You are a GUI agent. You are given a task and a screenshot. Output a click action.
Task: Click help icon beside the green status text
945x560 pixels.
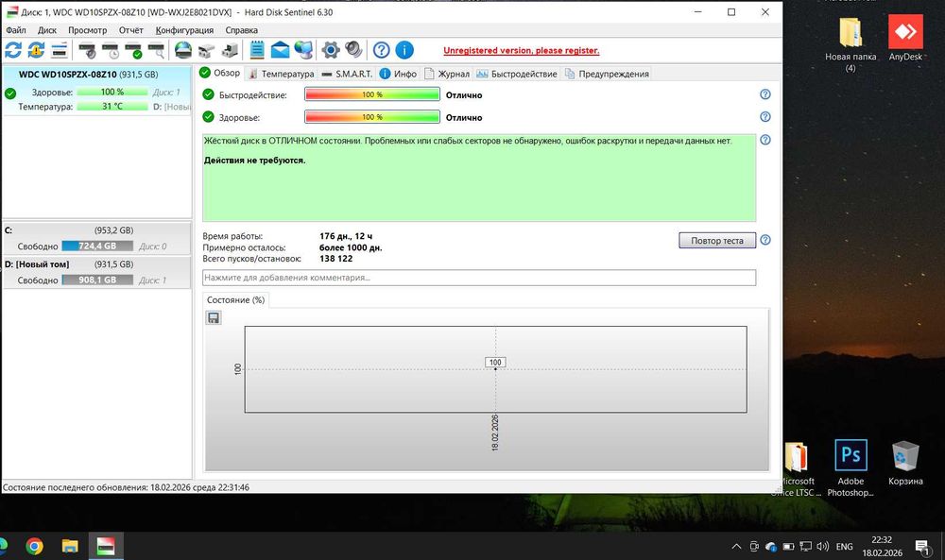point(765,140)
